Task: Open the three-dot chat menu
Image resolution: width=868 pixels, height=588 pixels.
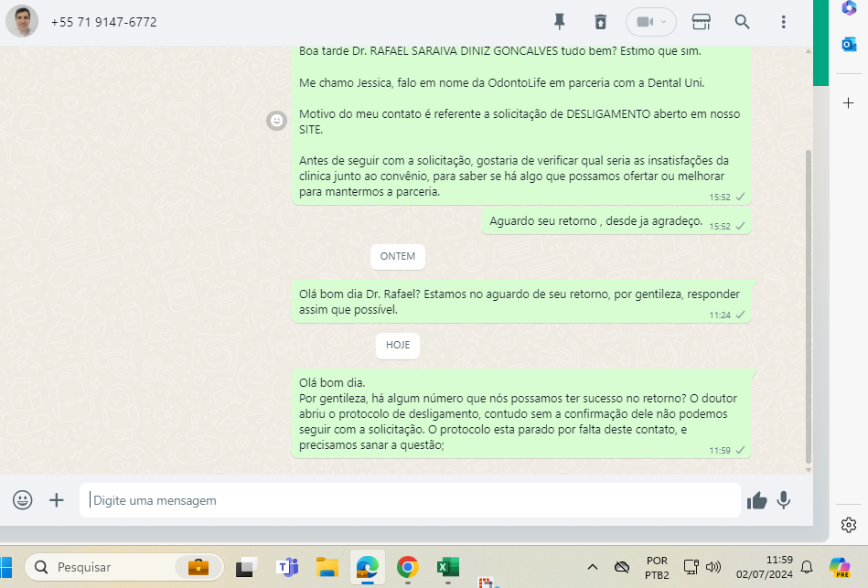Action: pyautogui.click(x=783, y=22)
